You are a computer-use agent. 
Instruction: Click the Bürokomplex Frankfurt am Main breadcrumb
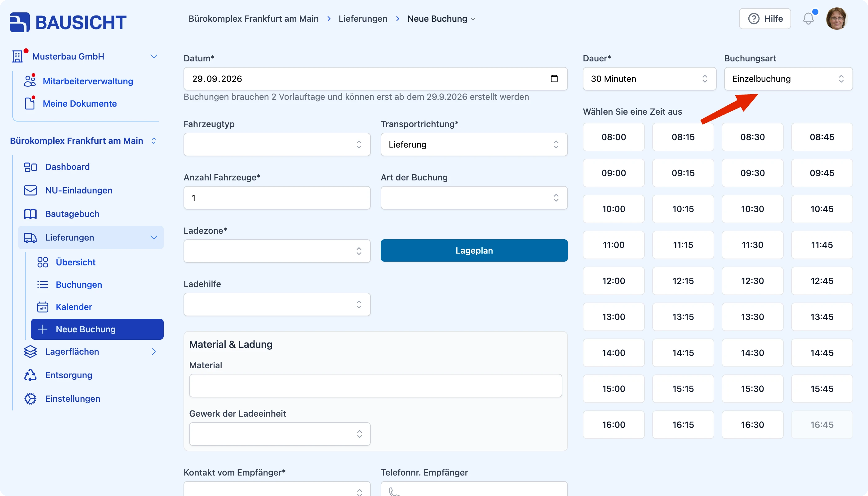tap(254, 19)
